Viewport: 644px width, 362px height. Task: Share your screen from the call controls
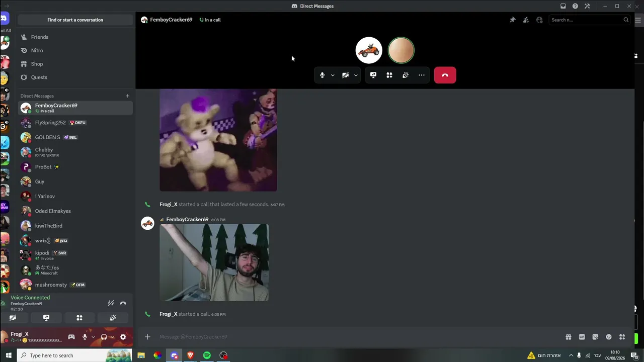pyautogui.click(x=373, y=75)
